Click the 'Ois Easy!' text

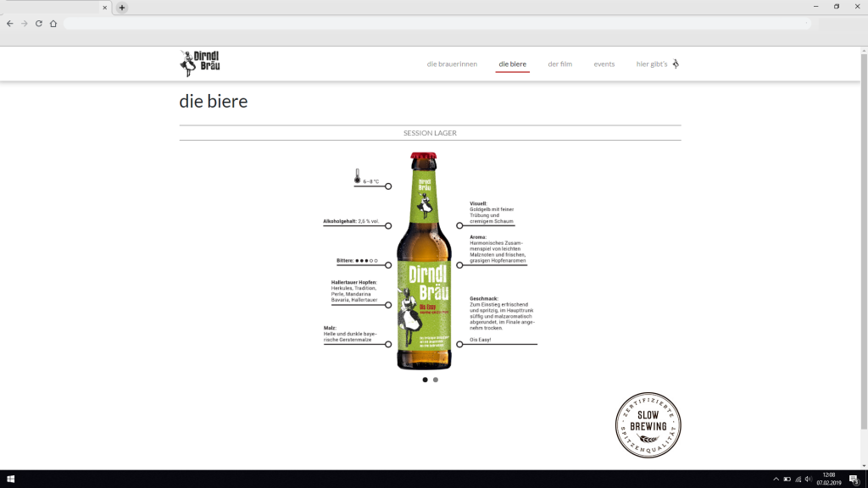pos(480,340)
